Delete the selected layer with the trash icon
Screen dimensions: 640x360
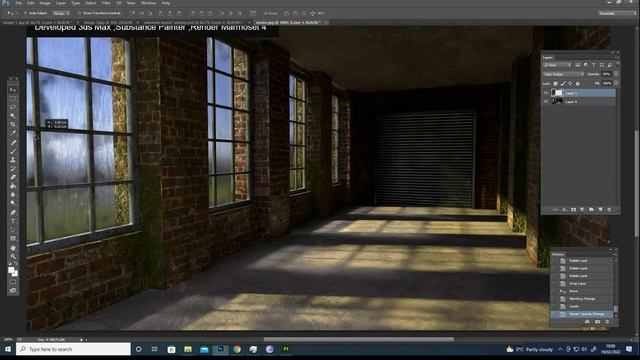[x=609, y=209]
